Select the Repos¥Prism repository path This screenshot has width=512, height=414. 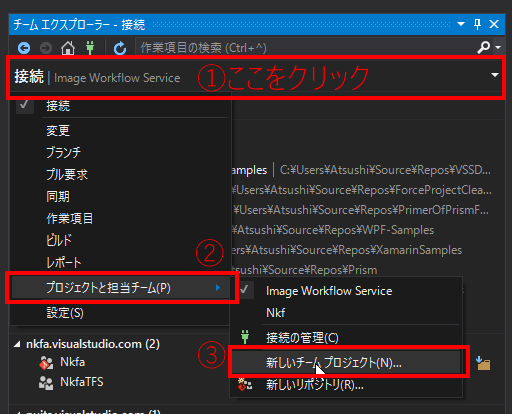(305, 270)
